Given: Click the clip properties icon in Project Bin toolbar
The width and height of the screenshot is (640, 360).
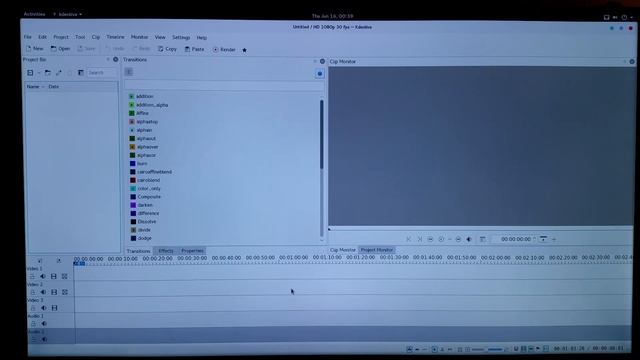Looking at the screenshot, I should [59, 73].
